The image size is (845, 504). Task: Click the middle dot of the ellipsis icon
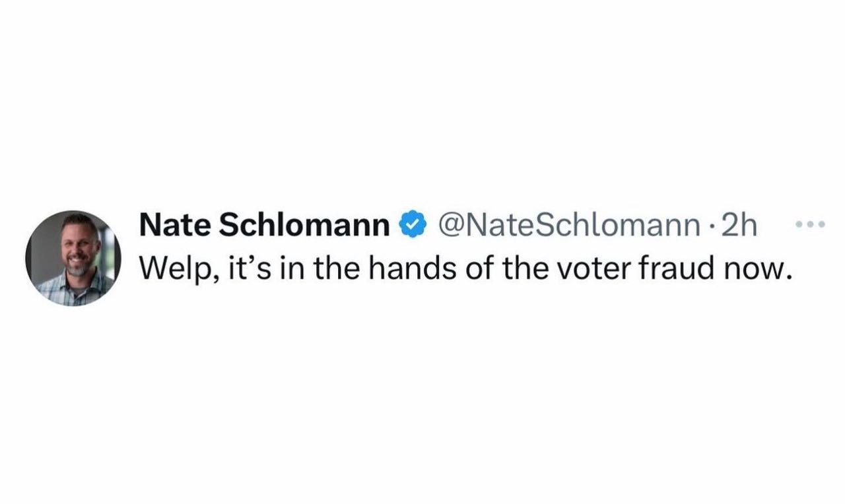pos(810,226)
